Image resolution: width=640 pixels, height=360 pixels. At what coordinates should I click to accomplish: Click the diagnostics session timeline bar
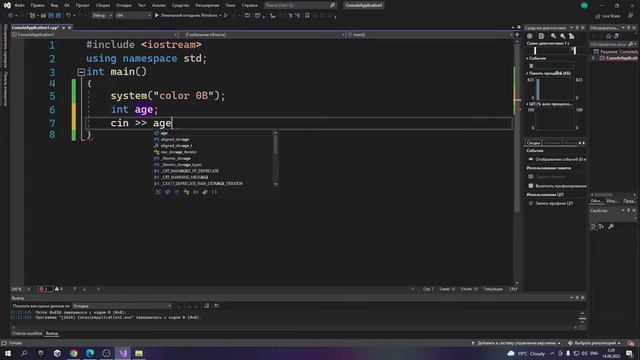coord(555,51)
